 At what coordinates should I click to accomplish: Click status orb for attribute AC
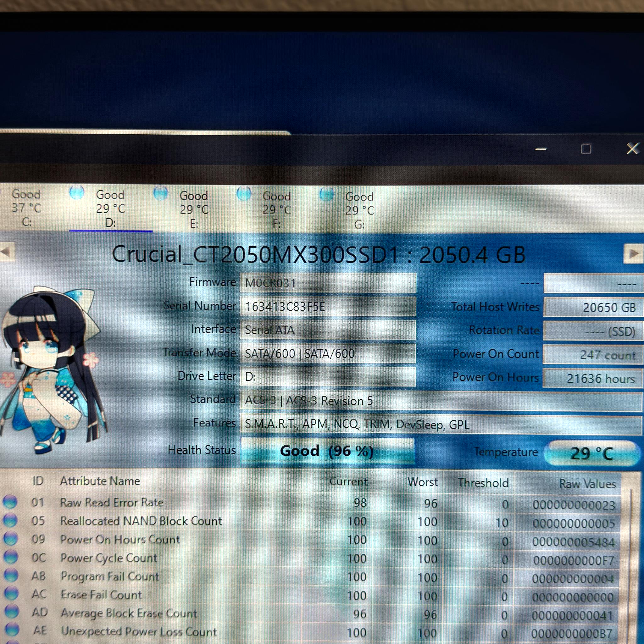click(11, 593)
